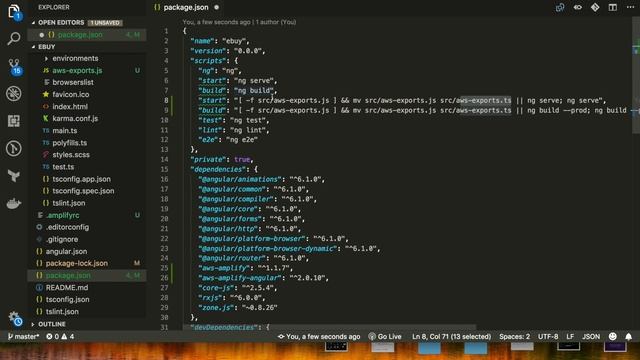Open .amplifyrc file
The width and height of the screenshot is (640, 360).
[x=62, y=215]
